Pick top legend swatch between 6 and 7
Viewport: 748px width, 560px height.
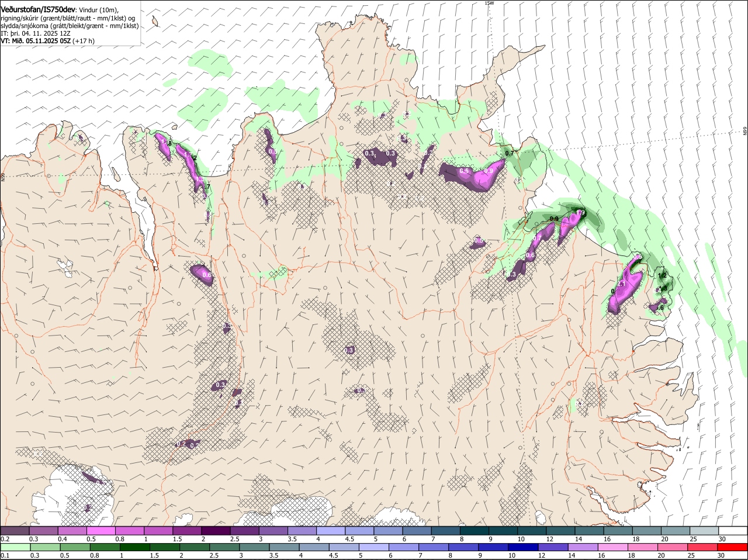[417, 531]
